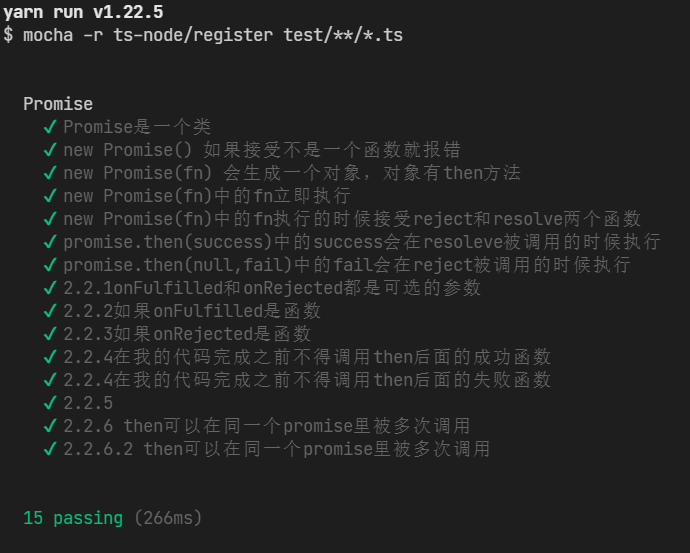Click test line '对象有then方法'
This screenshot has width=690, height=553.
click(x=292, y=173)
